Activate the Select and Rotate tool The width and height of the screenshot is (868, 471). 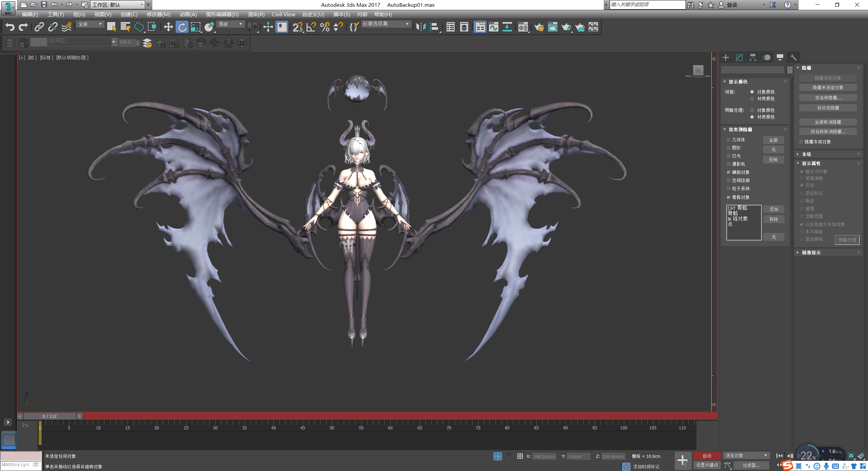182,27
